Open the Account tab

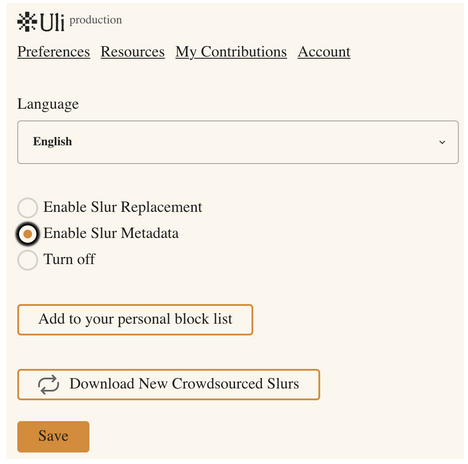(324, 52)
